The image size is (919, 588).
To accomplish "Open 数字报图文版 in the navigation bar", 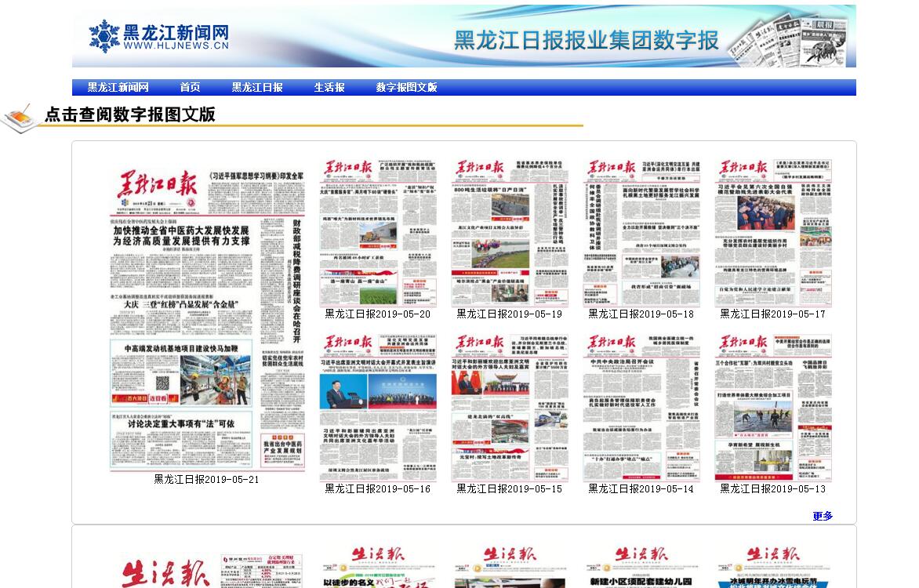I will point(406,88).
